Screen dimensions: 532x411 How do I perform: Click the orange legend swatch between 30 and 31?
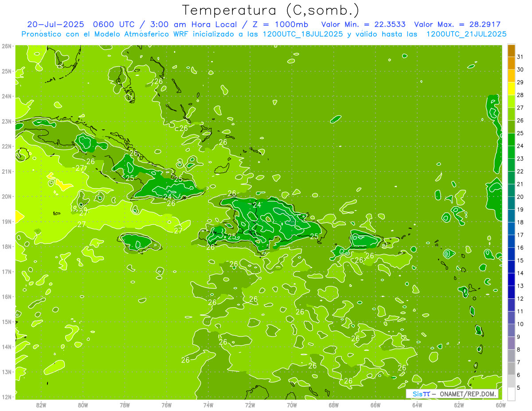pyautogui.click(x=511, y=63)
